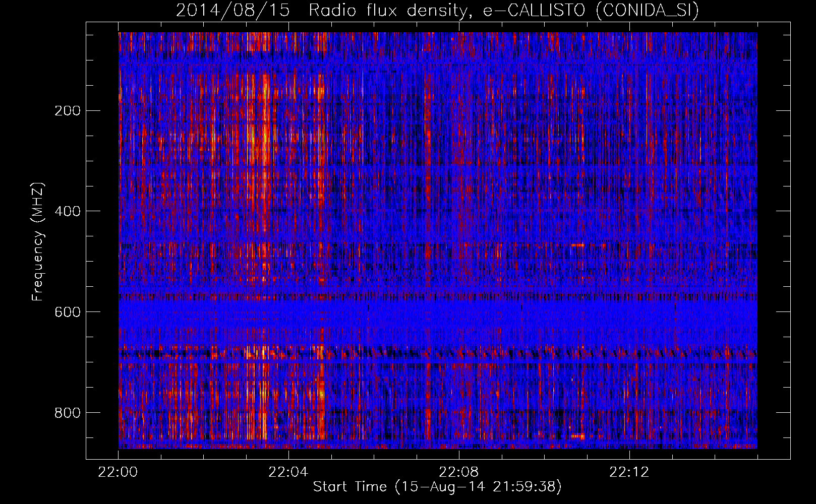
Task: Click the '200' frequency tick label
Action: pos(67,111)
